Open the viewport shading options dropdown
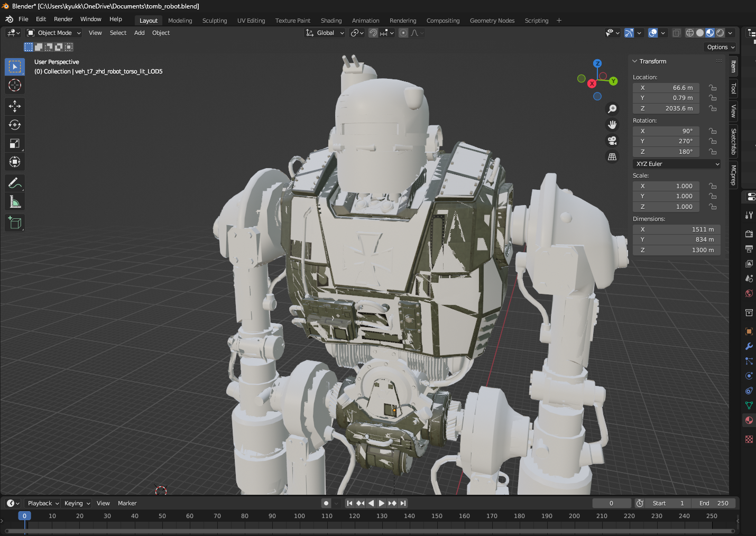The height and width of the screenshot is (536, 756). point(731,33)
